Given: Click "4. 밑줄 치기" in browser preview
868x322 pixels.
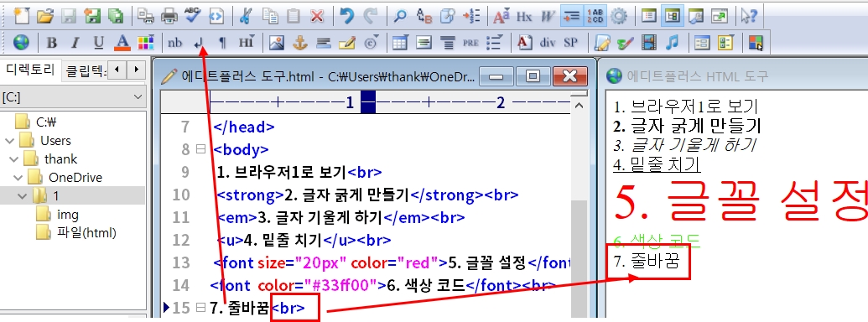Looking at the screenshot, I should [x=657, y=164].
